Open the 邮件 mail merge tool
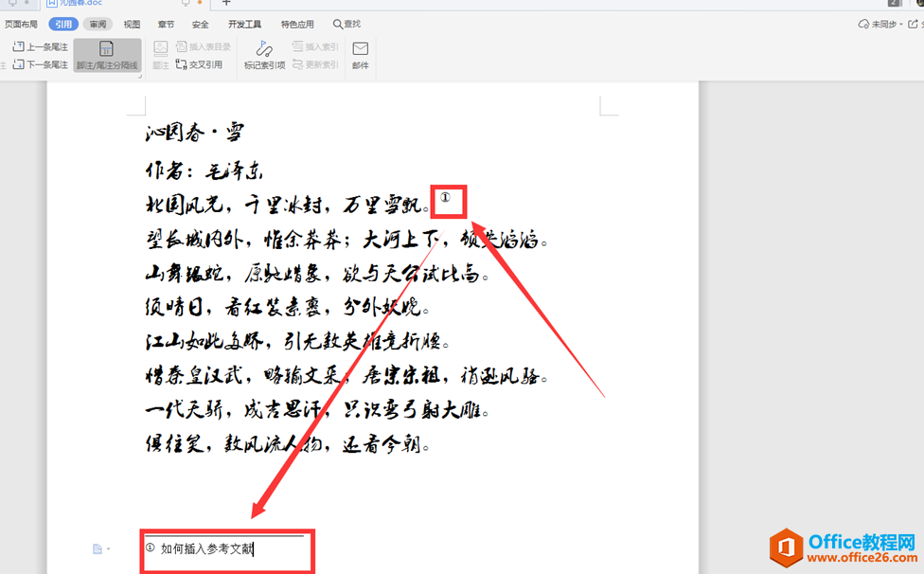Image resolution: width=924 pixels, height=574 pixels. 360,55
